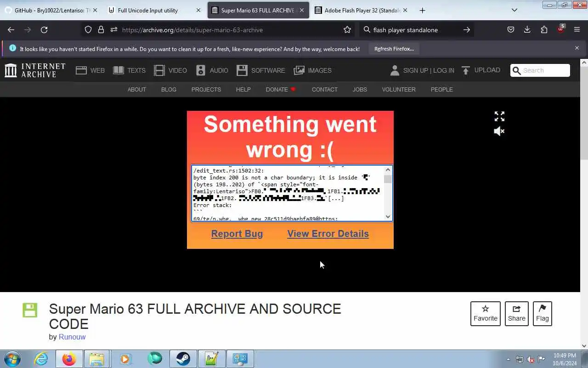Open the muted volume tray icon
The width and height of the screenshot is (588, 368).
click(531, 359)
